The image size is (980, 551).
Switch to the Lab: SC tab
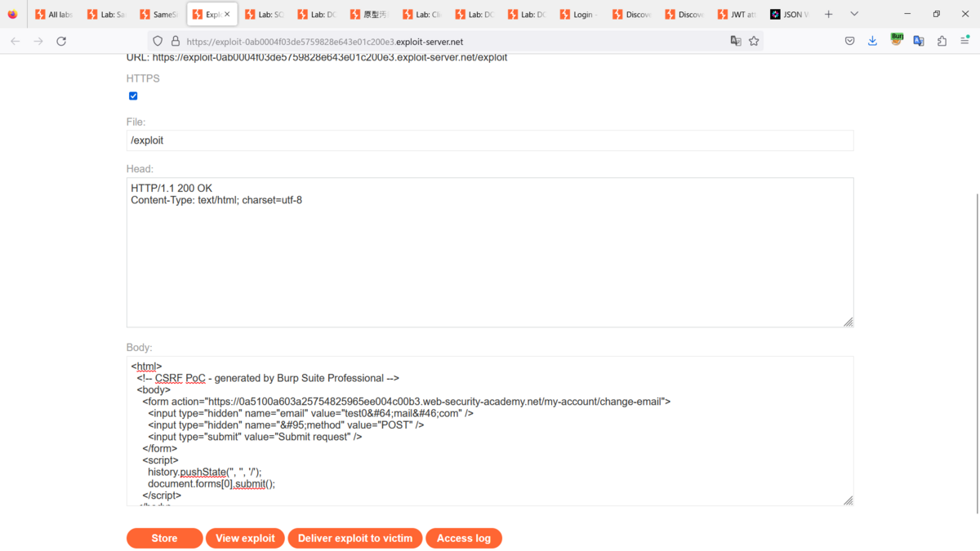tap(263, 15)
